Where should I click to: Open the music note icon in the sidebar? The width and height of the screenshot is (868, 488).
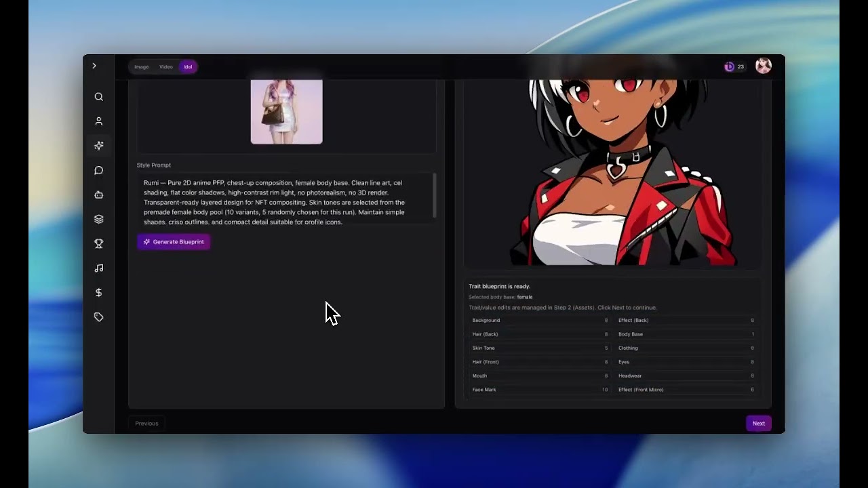[99, 268]
